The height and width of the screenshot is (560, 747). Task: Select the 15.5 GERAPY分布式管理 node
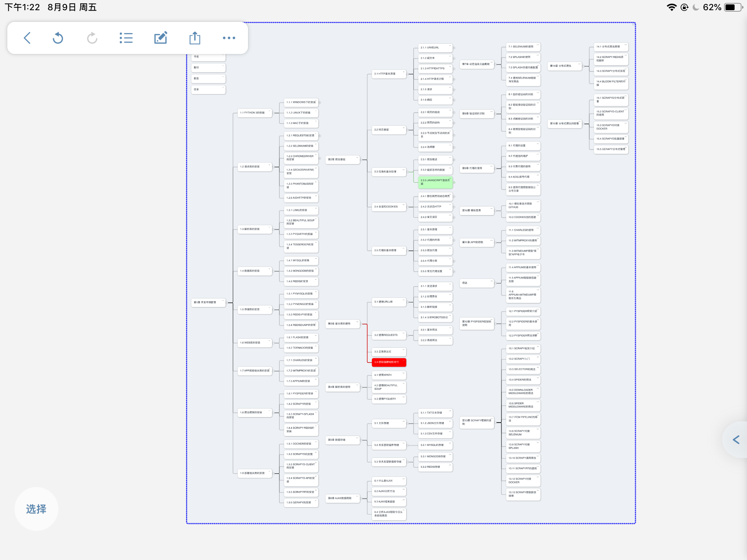[x=611, y=149]
